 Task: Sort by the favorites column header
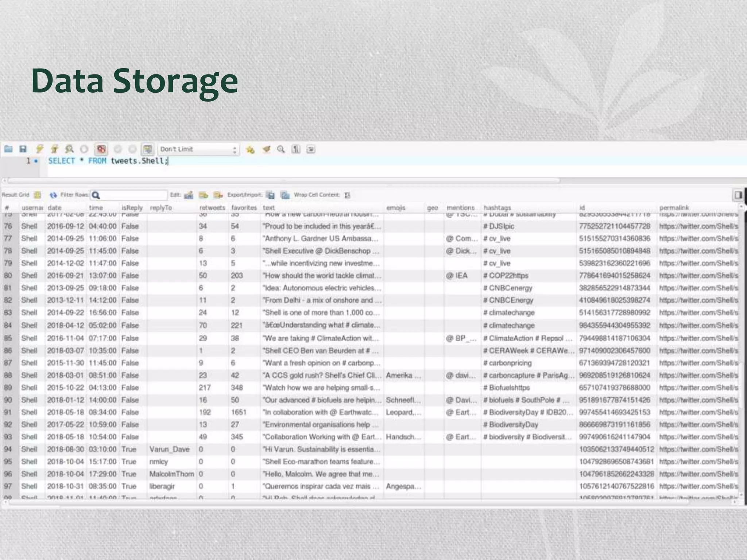click(x=244, y=207)
